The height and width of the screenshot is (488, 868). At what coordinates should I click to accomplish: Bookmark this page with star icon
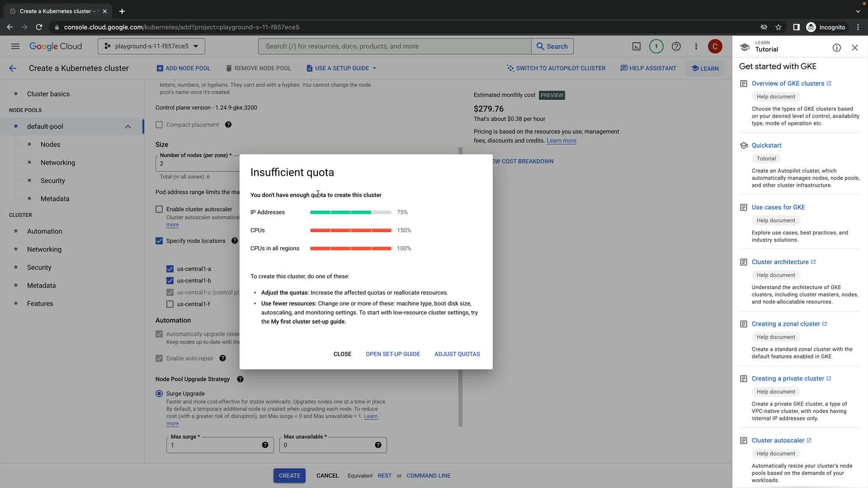[778, 27]
